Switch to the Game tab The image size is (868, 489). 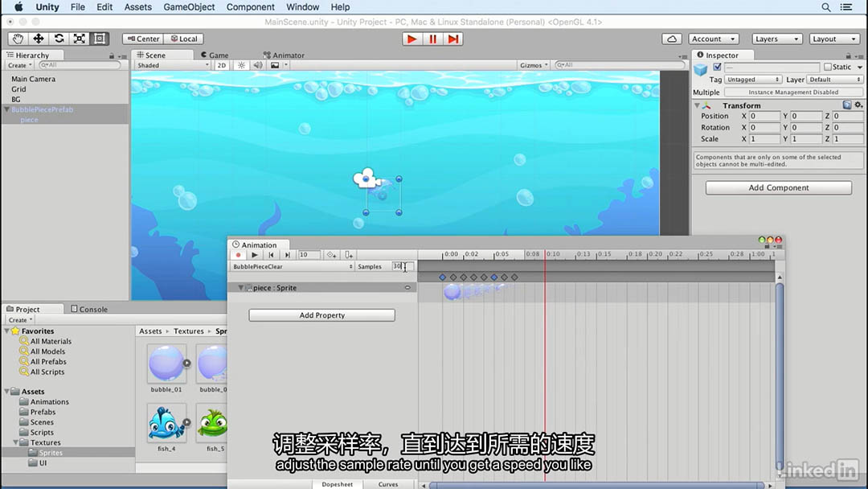click(x=215, y=55)
